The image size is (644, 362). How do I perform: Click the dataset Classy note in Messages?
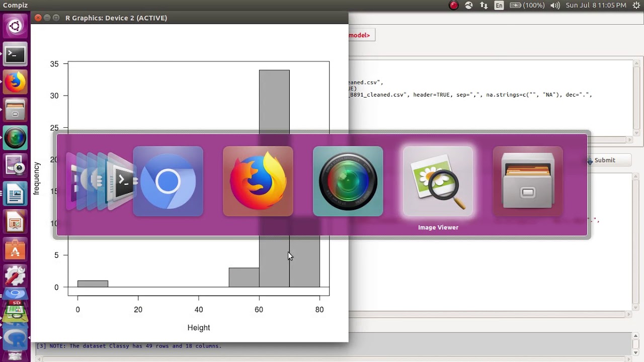129,346
